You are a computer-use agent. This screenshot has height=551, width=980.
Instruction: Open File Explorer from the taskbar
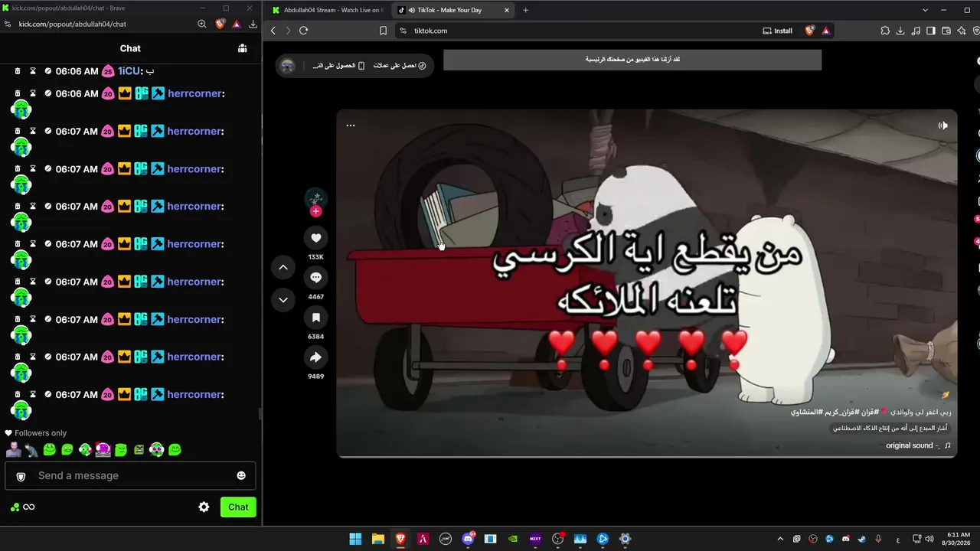(x=377, y=539)
